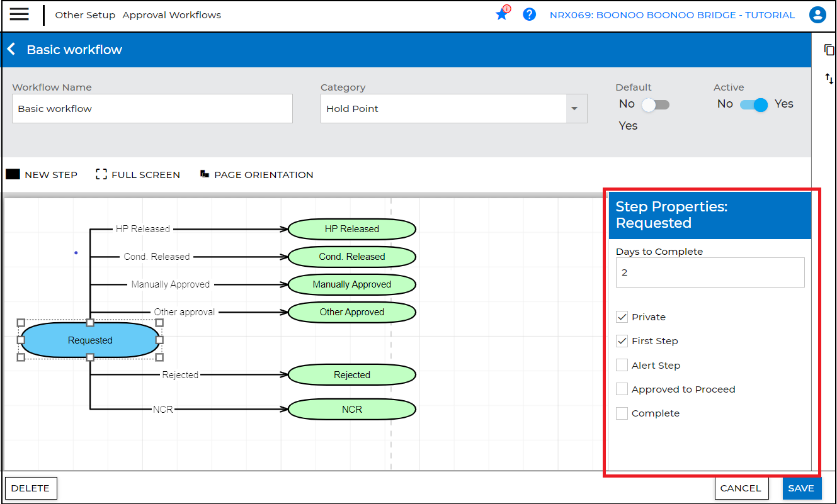This screenshot has width=837, height=504.
Task: Add a New Step to the workflow
Action: tap(42, 175)
